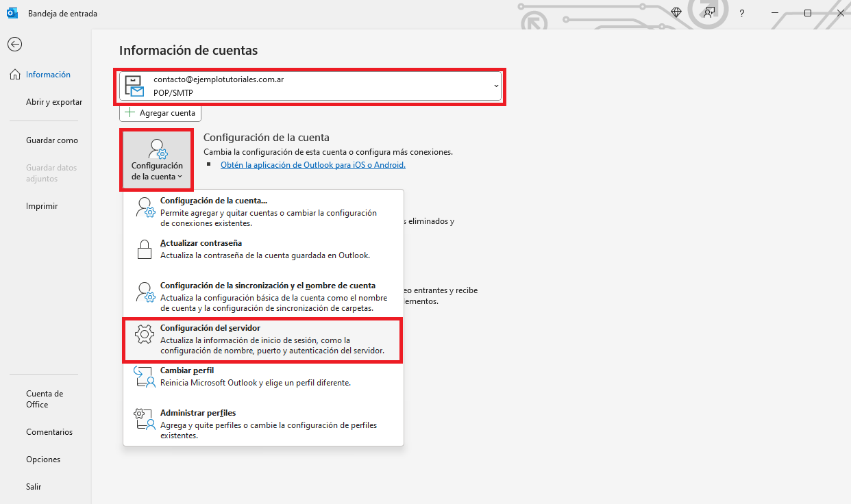Click the Agregar cuenta button
Screen dimensions: 851x504
pyautogui.click(x=160, y=113)
